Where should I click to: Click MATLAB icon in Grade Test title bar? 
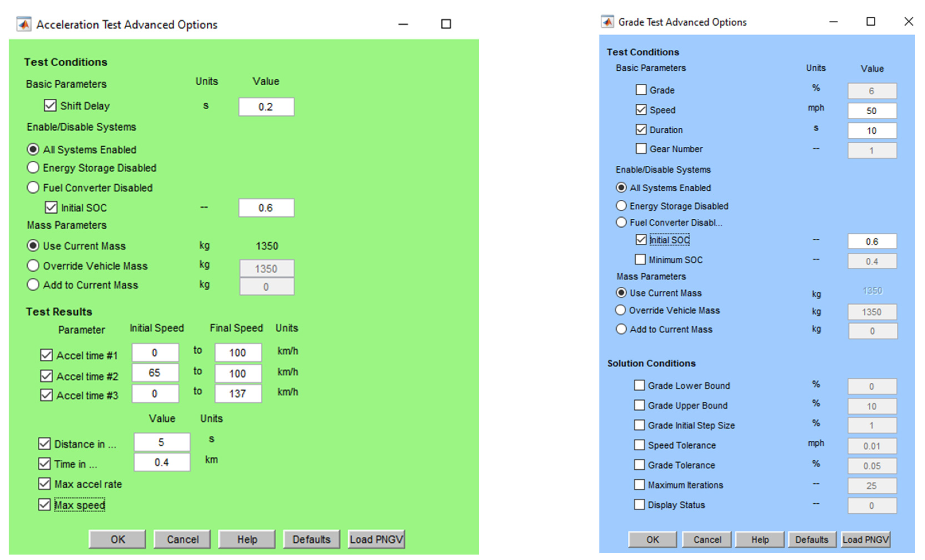[607, 22]
